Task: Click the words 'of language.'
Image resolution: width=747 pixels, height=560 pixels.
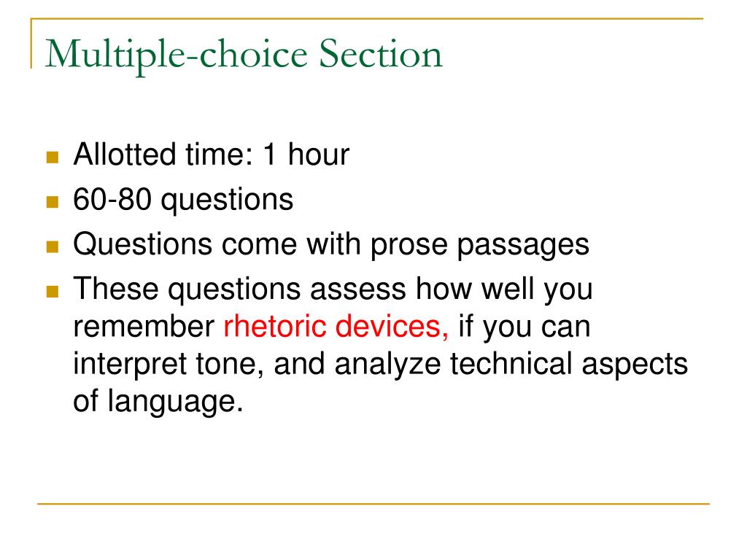Action: click(158, 402)
